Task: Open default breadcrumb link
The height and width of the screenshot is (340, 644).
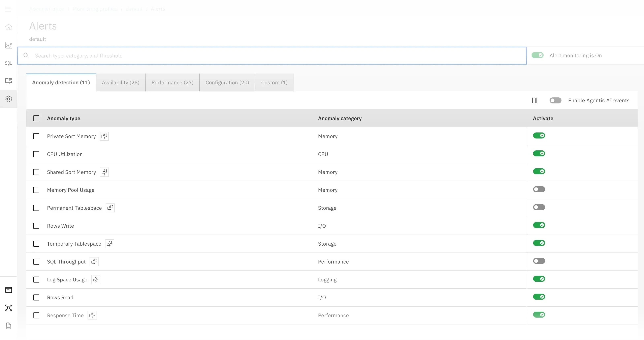Action: tap(134, 9)
